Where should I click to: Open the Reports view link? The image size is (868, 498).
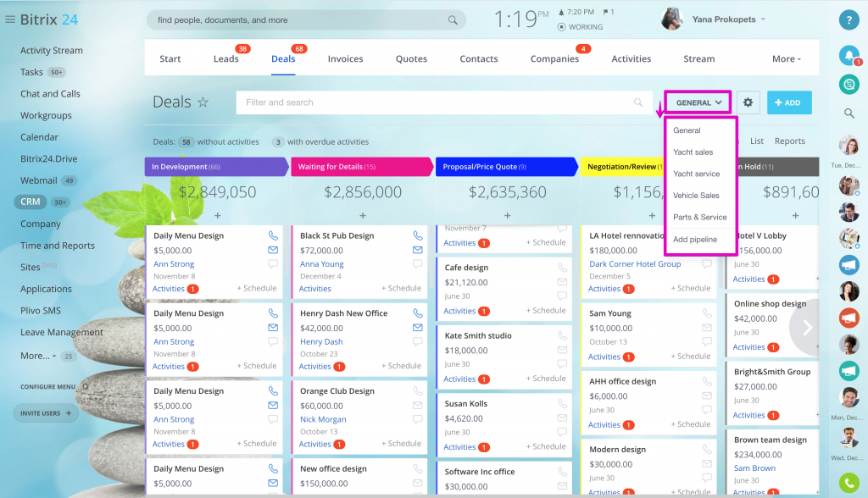pos(789,141)
